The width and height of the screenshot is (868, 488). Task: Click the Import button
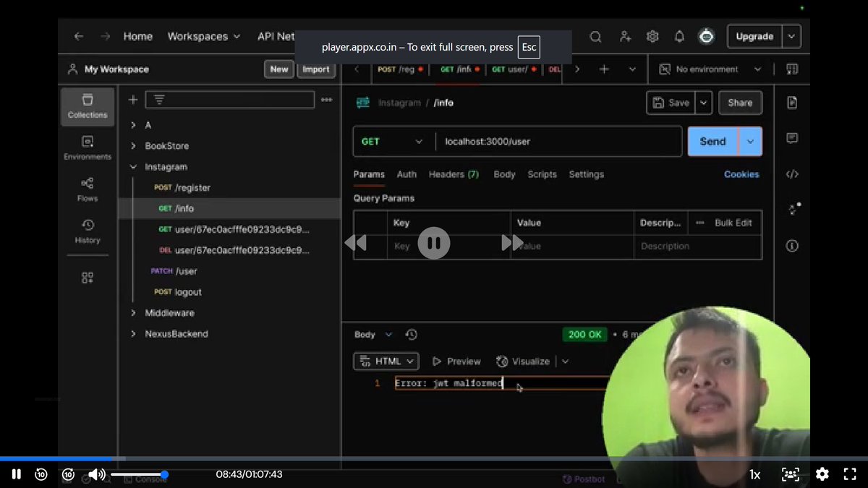[x=316, y=69]
